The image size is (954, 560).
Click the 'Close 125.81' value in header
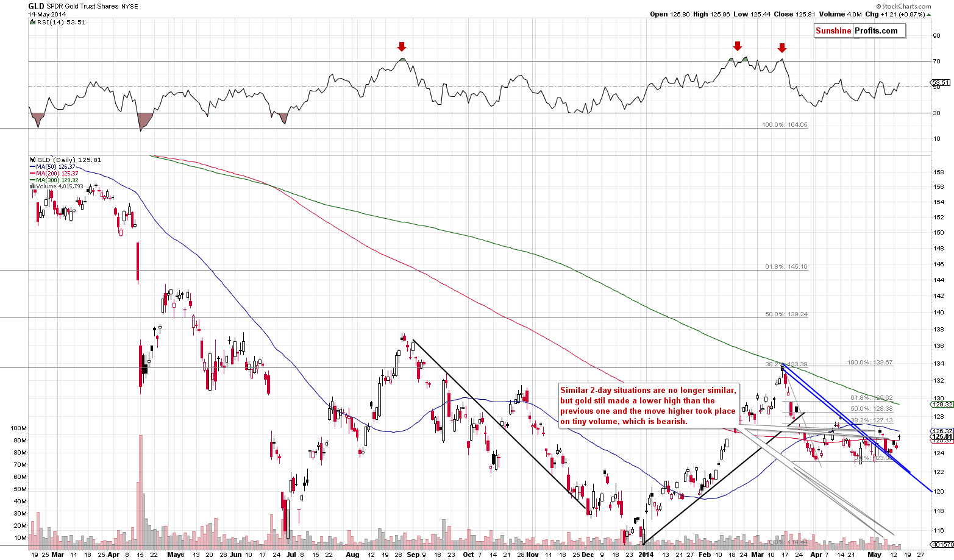point(795,14)
